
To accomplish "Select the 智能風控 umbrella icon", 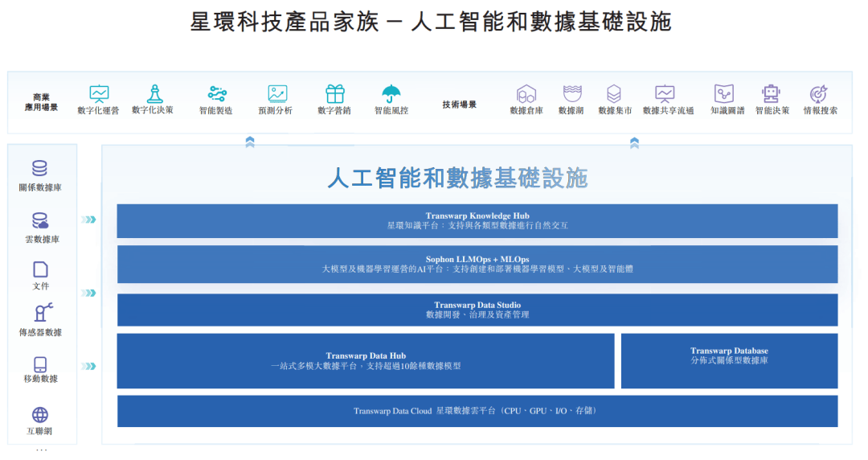I will coord(391,93).
